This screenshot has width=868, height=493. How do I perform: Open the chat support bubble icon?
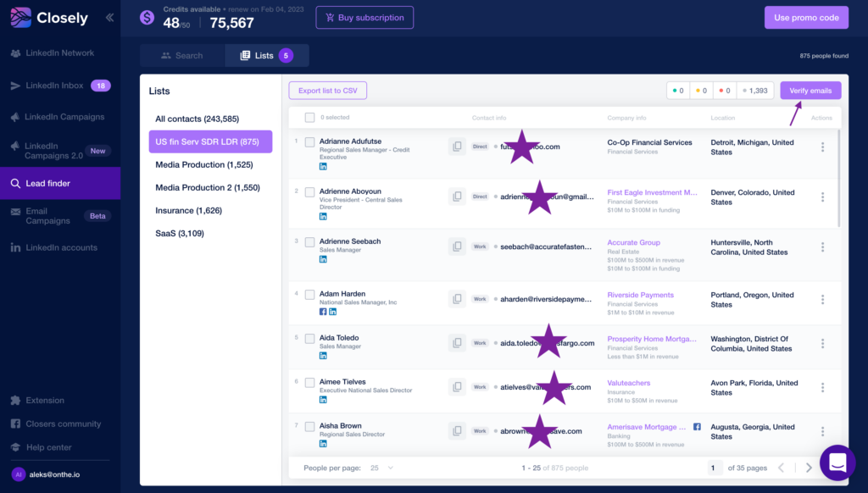pyautogui.click(x=837, y=463)
